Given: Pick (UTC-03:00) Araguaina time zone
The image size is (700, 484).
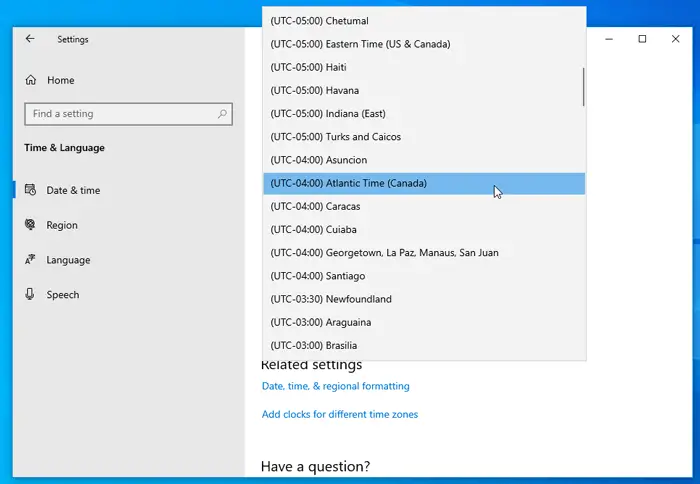Looking at the screenshot, I should 424,323.
